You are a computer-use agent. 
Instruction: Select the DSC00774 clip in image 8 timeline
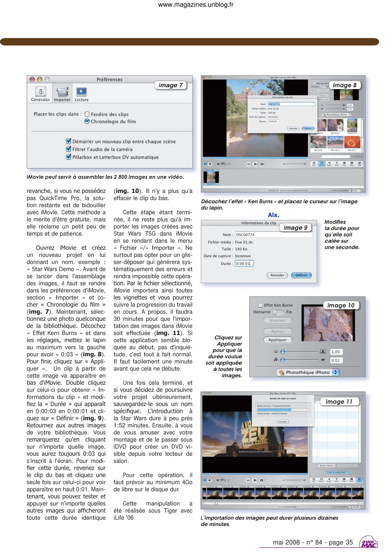[x=211, y=177]
